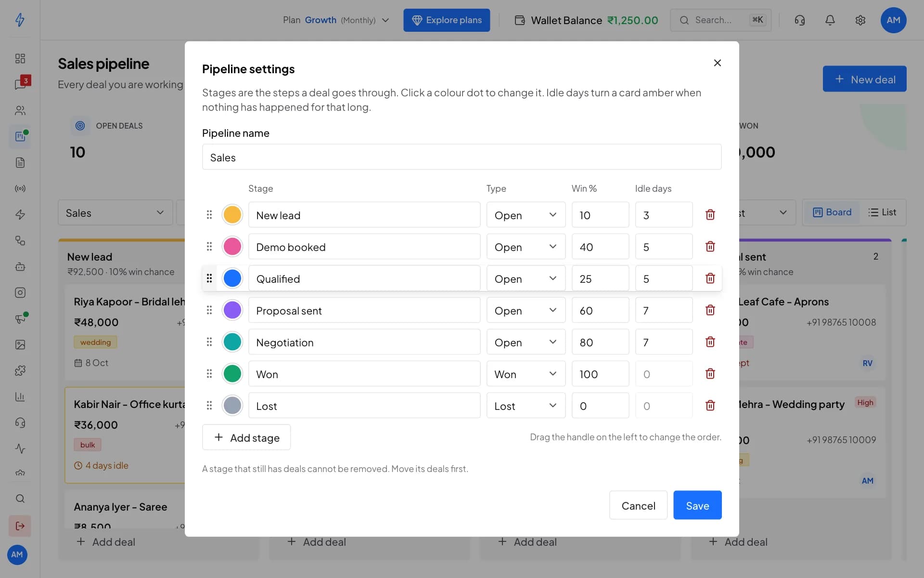Open Type dropdown for New lead
Image resolution: width=924 pixels, height=578 pixels.
526,215
